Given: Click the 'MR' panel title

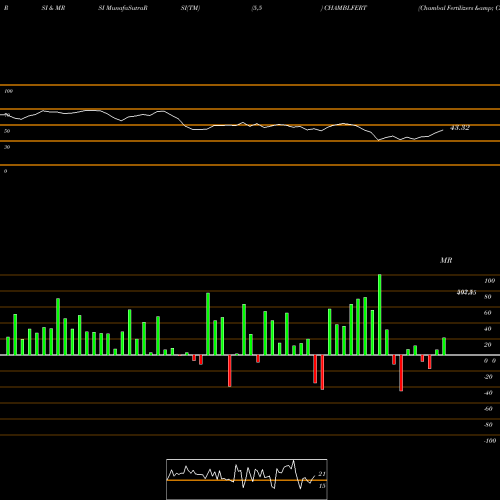Looking at the screenshot, I should [x=446, y=260].
